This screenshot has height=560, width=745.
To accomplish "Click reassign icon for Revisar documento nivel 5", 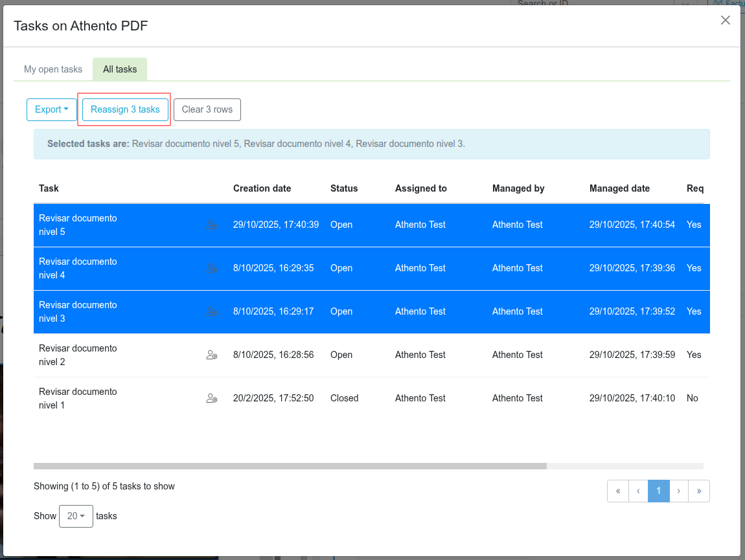I will (x=212, y=225).
